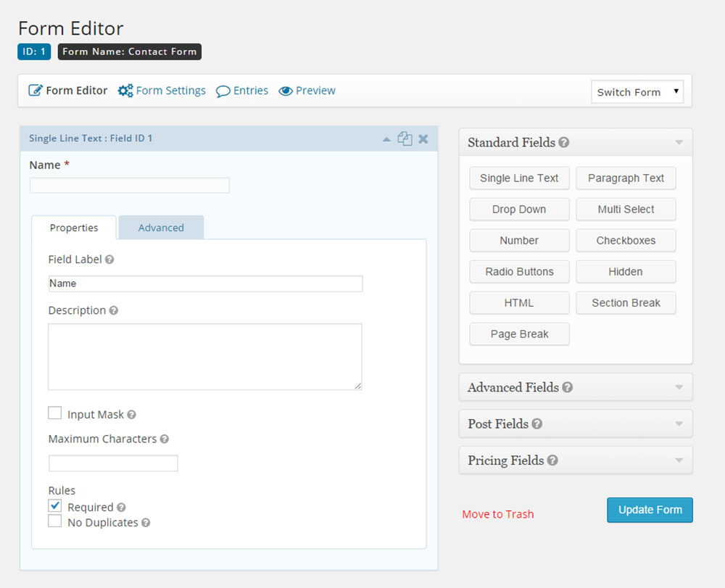The height and width of the screenshot is (588, 725).
Task: Click the ID: 1 badge
Action: point(34,51)
